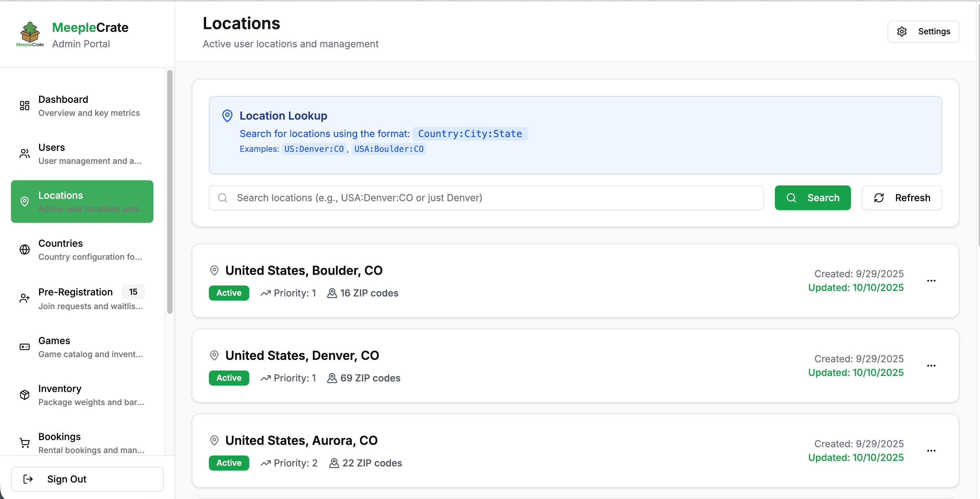Open the Games menu item
This screenshot has width=980, height=499.
click(82, 347)
